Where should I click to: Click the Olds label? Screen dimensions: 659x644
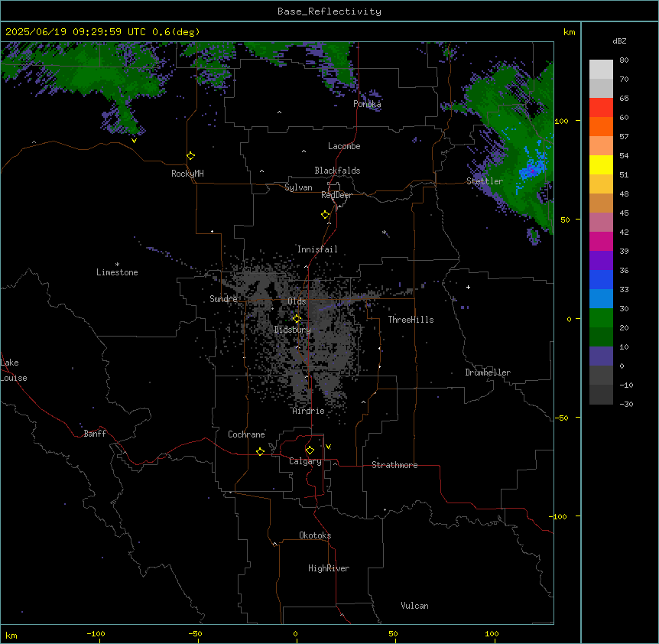pos(297,301)
